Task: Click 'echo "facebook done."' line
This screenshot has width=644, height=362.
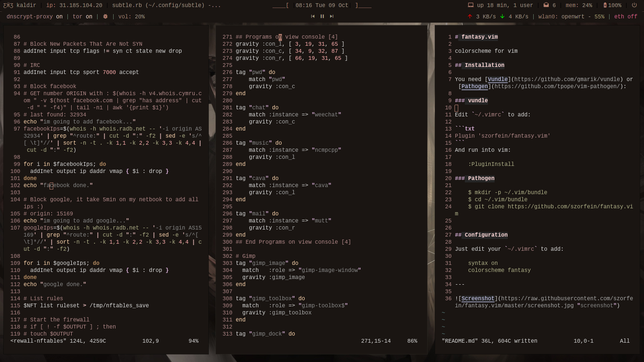Action: pyautogui.click(x=58, y=185)
